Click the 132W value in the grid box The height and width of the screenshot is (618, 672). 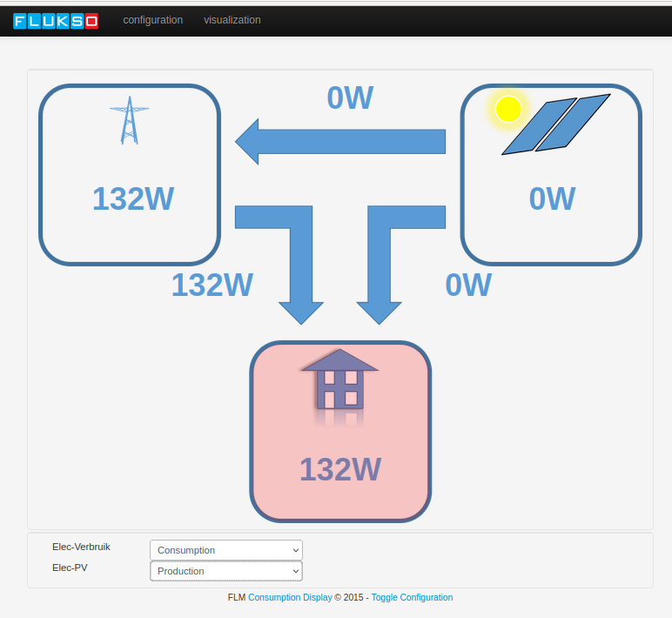click(133, 199)
